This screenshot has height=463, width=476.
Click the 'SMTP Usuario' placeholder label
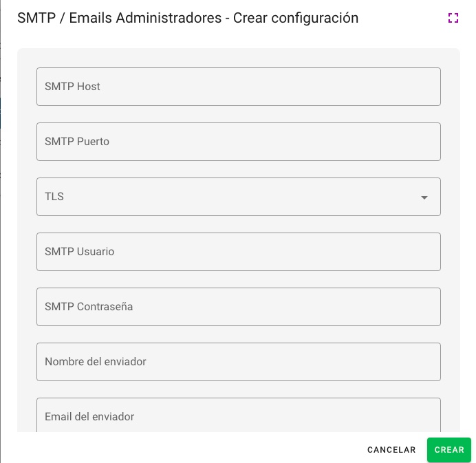pyautogui.click(x=80, y=252)
